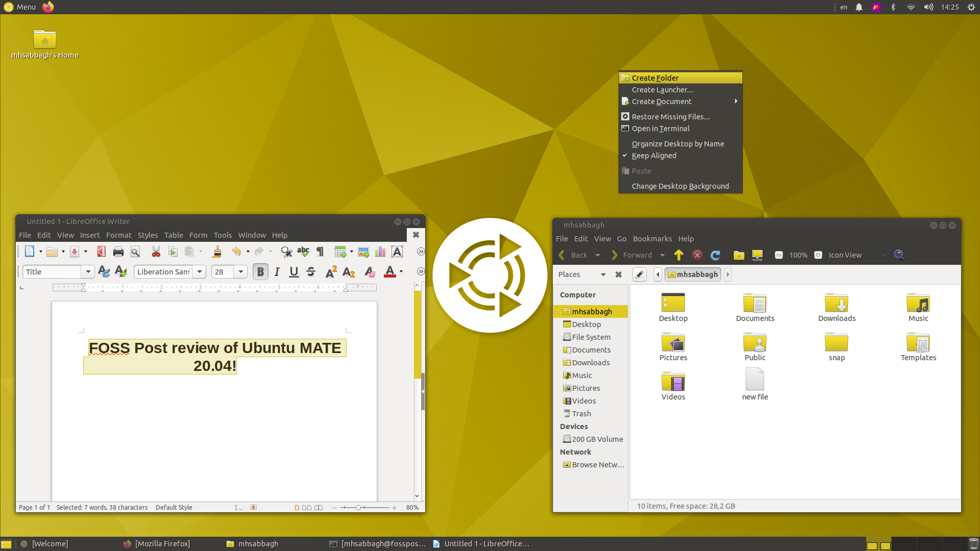Click the Search magnifier in file manager
The image size is (980, 551).
899,255
